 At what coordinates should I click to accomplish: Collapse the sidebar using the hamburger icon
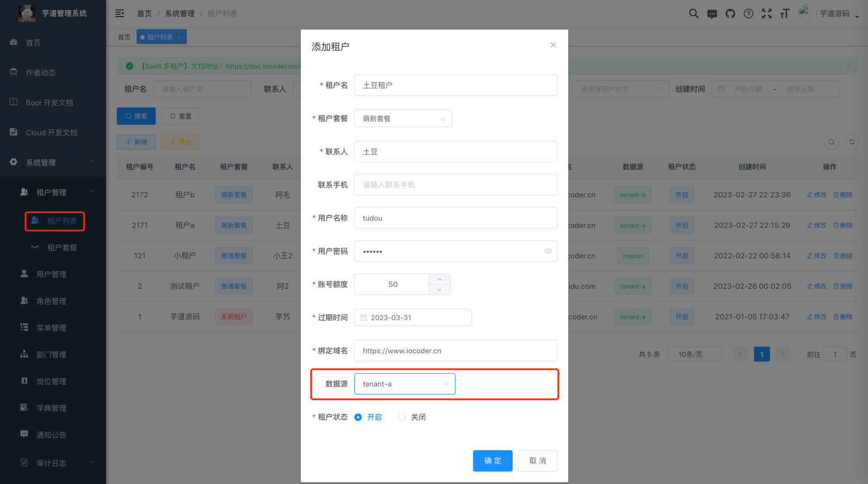(119, 13)
